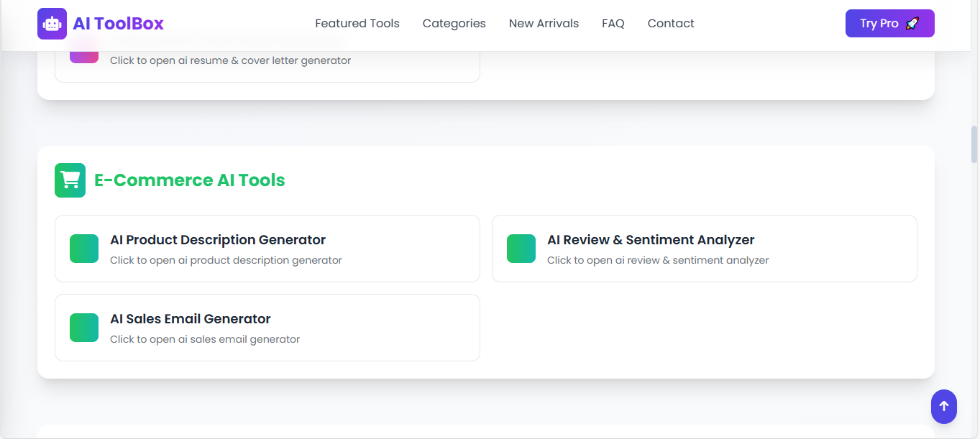Click the Try Pro button
Image resolution: width=980 pixels, height=439 pixels.
[x=890, y=24]
